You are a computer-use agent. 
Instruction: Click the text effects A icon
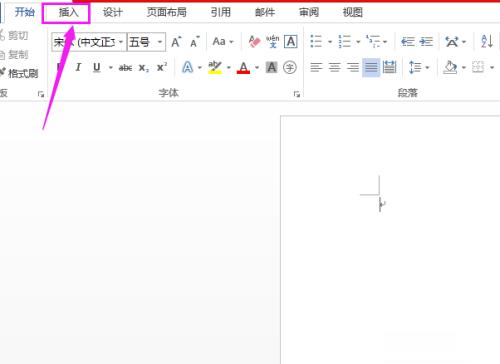click(188, 68)
